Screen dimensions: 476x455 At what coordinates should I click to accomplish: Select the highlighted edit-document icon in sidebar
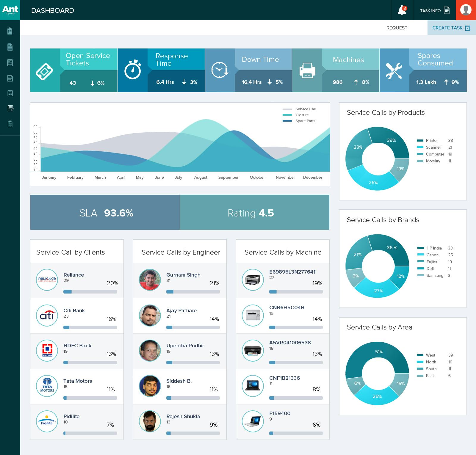pos(10,108)
